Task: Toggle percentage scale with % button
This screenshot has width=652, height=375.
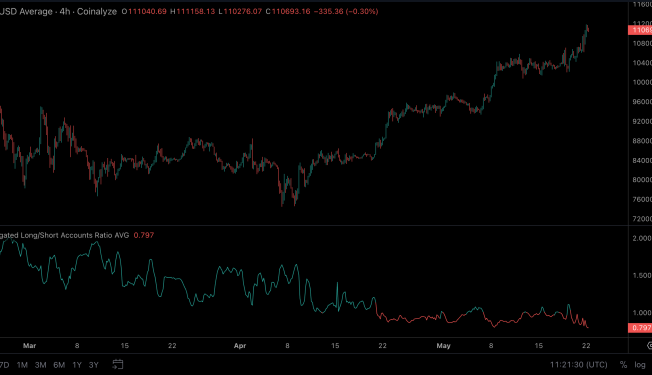Action: tap(623, 365)
